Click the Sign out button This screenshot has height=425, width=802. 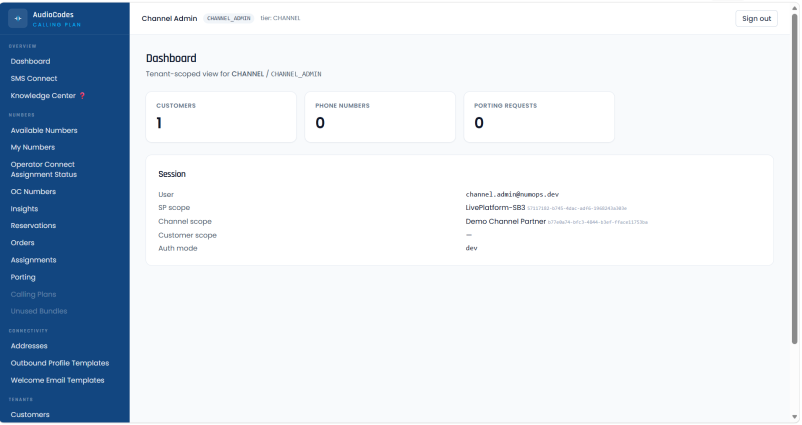pyautogui.click(x=756, y=18)
